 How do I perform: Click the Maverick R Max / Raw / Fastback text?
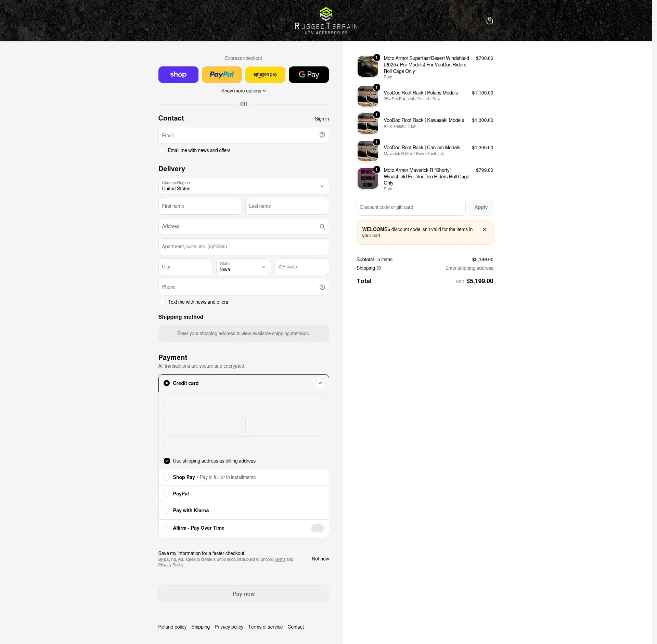click(413, 154)
